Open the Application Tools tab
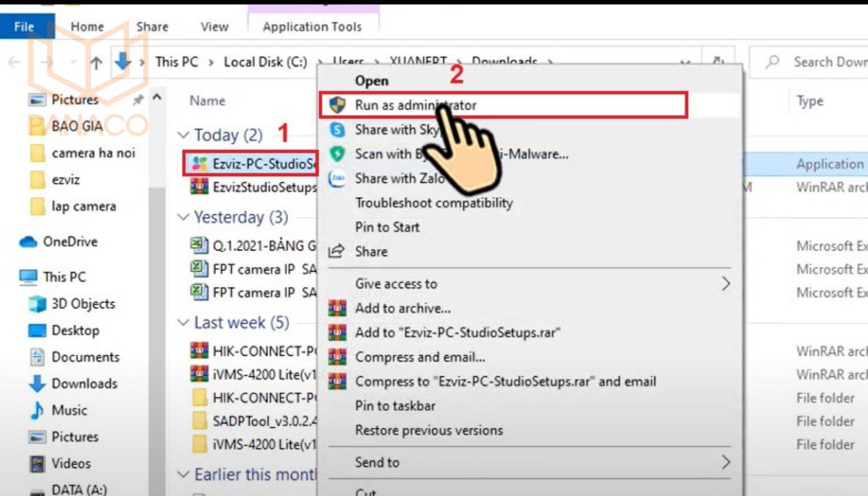 (312, 27)
